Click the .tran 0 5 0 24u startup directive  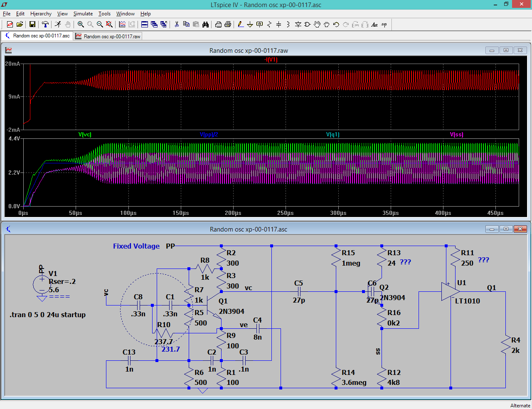(47, 315)
